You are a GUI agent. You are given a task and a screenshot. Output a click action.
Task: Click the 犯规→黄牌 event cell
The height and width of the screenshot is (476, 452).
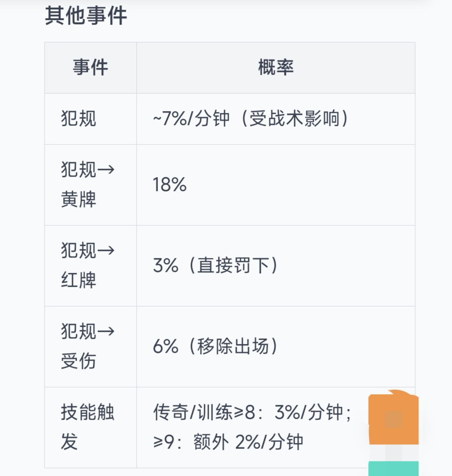point(91,185)
